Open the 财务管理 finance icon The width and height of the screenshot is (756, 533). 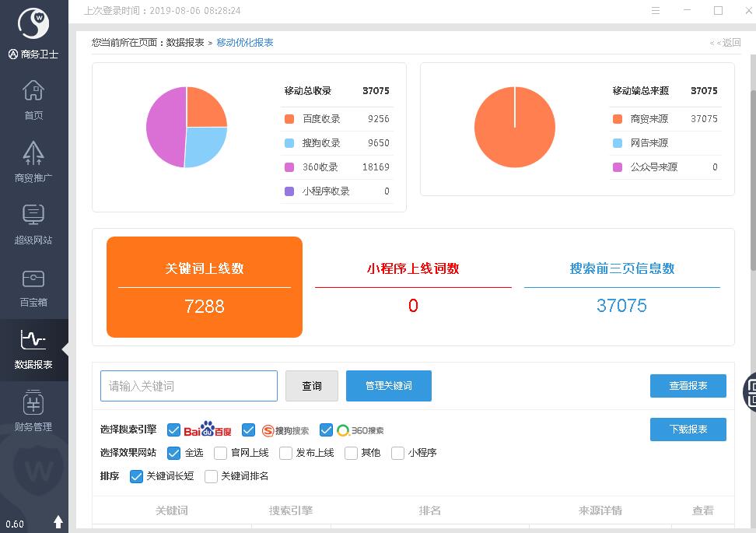pos(33,403)
